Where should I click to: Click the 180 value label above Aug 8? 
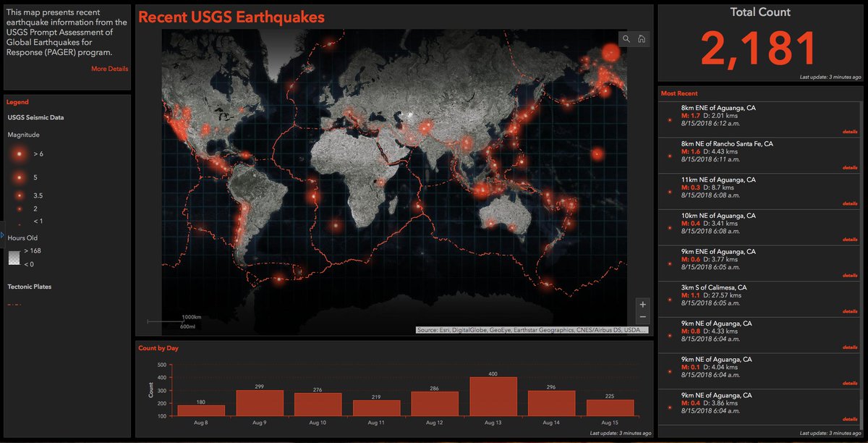(201, 402)
